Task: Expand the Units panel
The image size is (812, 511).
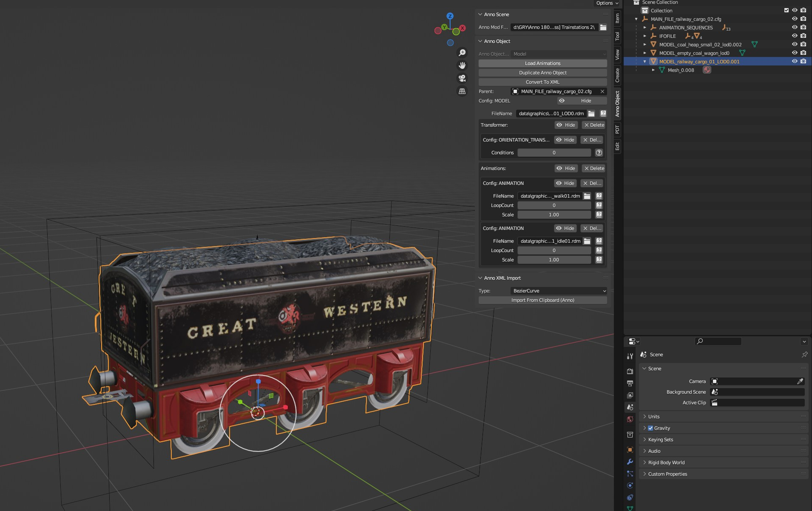Action: (x=644, y=417)
